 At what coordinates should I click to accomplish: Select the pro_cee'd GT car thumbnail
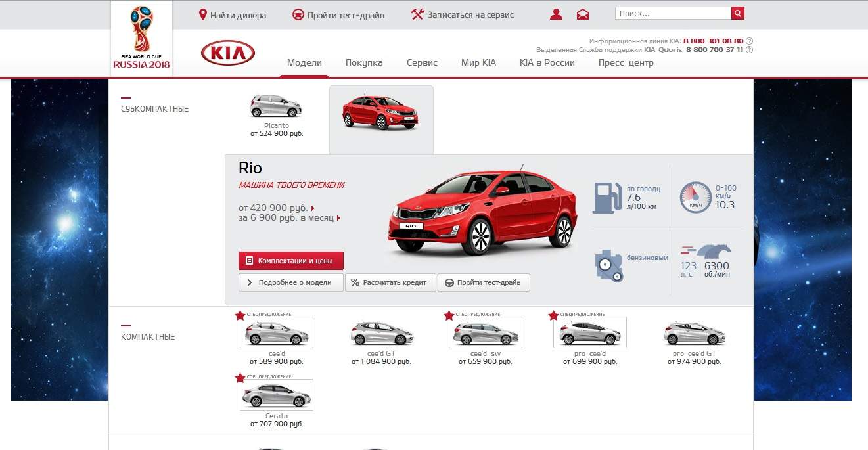695,333
